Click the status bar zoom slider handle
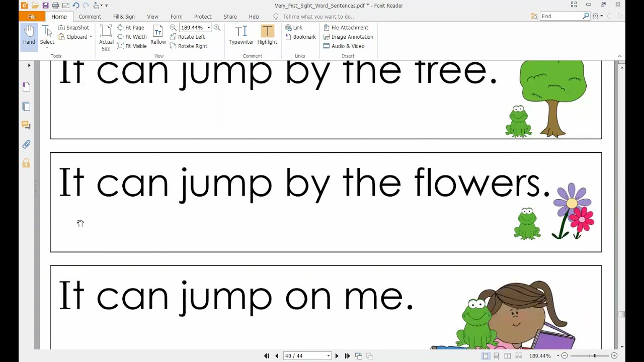 tap(594, 356)
